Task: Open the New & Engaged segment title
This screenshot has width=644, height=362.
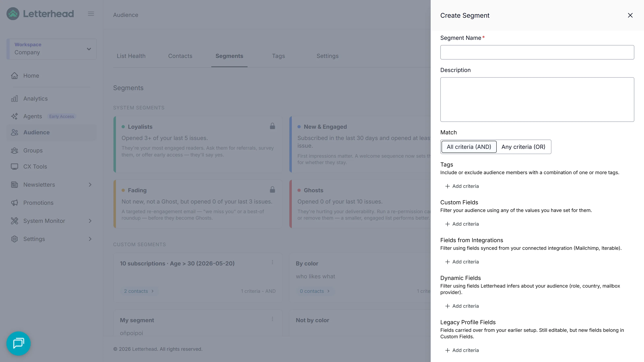Action: click(x=325, y=127)
